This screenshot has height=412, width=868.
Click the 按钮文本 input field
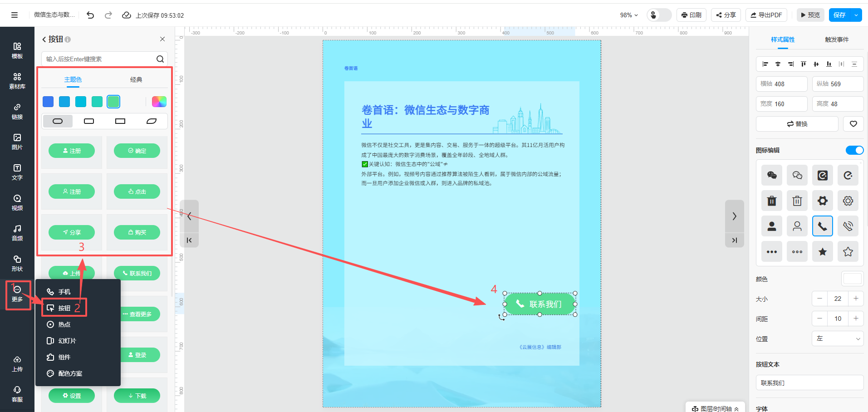tap(809, 383)
